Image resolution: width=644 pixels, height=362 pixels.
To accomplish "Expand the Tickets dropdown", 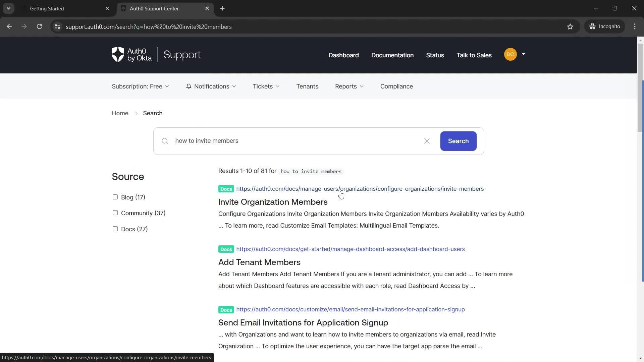I will pyautogui.click(x=266, y=86).
